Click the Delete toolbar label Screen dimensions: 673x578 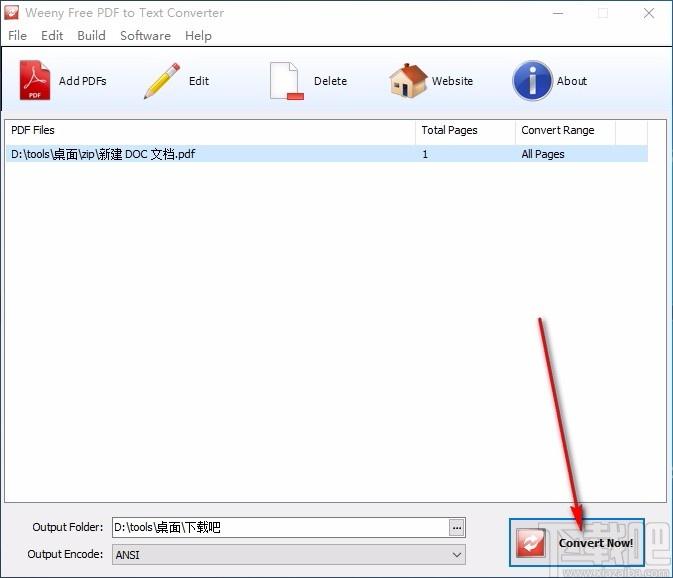(330, 81)
